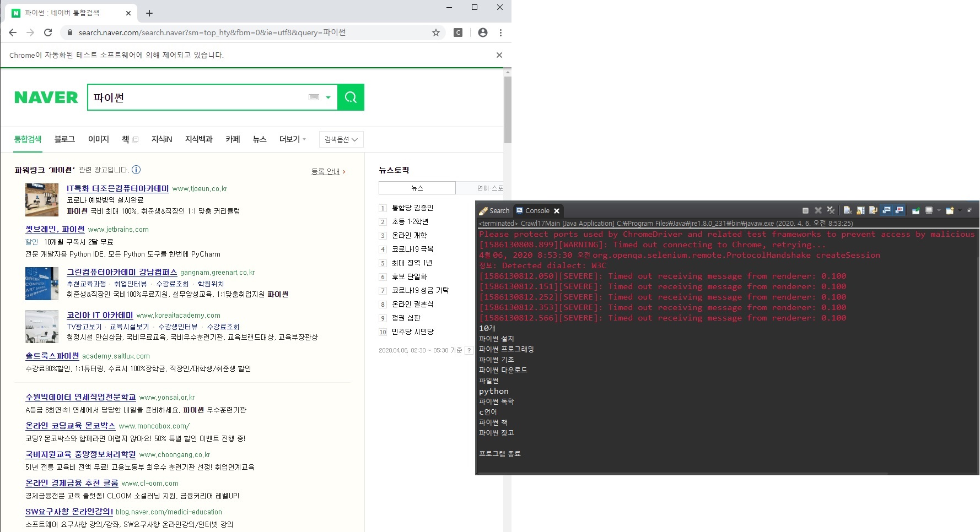Expand Naver search autocomplete dropdown arrow
Screen dimensions: 980x532
coord(328,97)
